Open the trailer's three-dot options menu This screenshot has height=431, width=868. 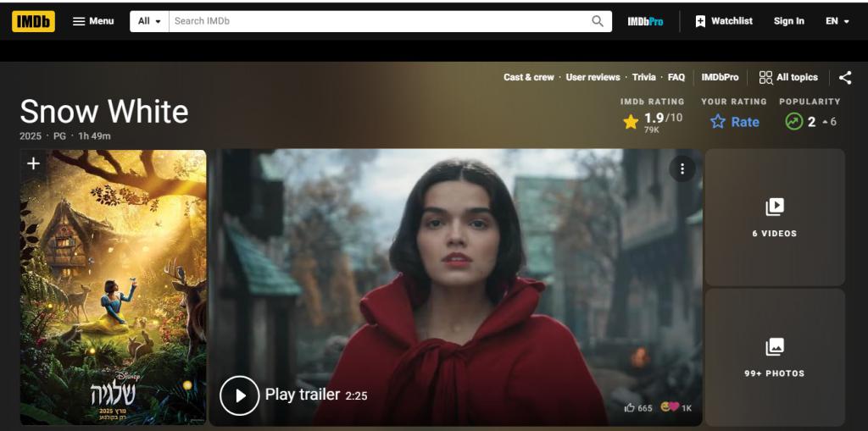pos(682,169)
